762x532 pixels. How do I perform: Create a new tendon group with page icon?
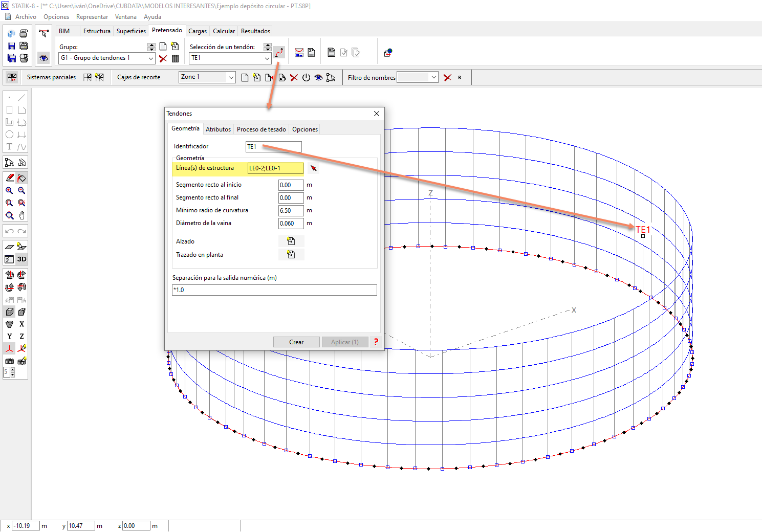click(x=163, y=47)
